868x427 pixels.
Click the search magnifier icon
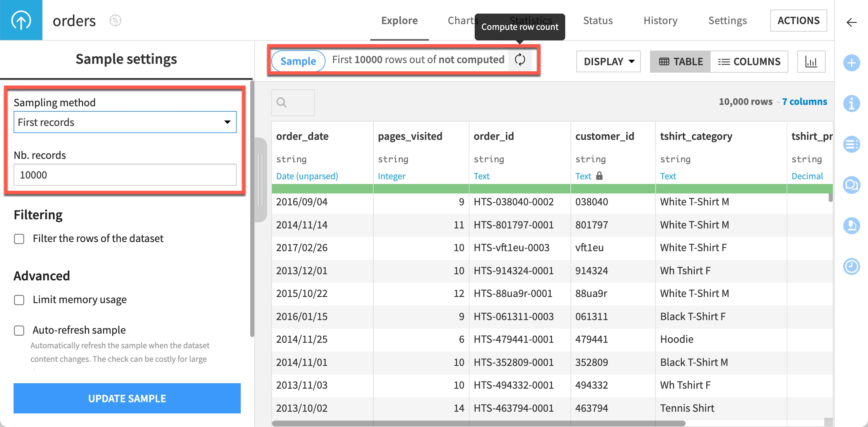(281, 102)
